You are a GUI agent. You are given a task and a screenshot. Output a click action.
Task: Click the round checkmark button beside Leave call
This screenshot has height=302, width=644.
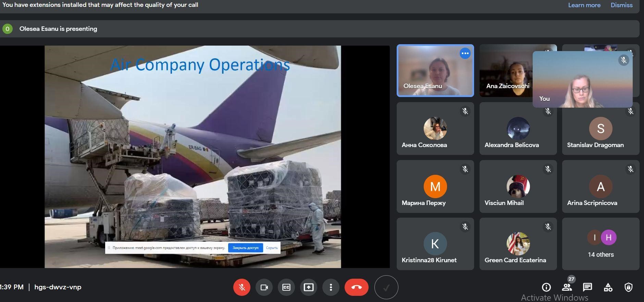tap(386, 287)
